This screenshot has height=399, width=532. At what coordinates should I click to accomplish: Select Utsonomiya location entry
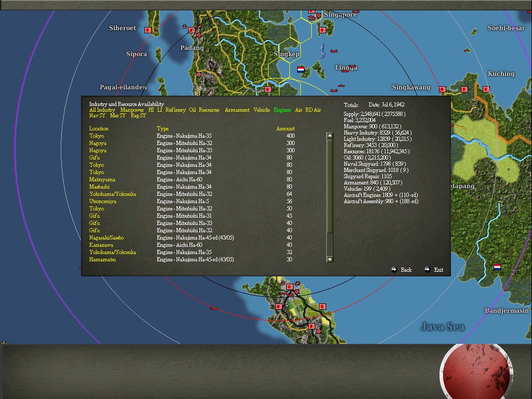[102, 201]
